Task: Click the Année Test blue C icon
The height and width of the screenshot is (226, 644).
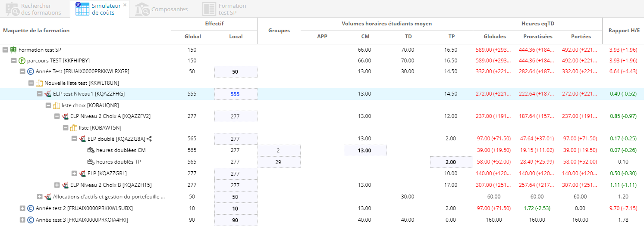Action: click(31, 71)
